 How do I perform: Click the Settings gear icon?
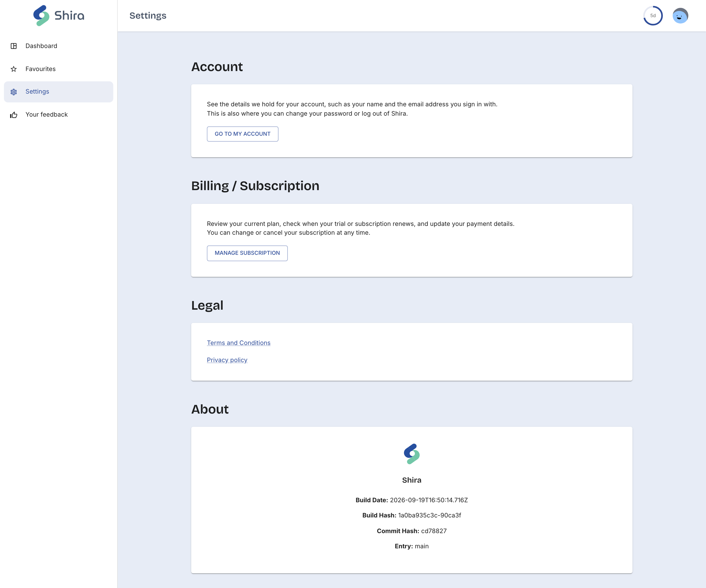[14, 92]
